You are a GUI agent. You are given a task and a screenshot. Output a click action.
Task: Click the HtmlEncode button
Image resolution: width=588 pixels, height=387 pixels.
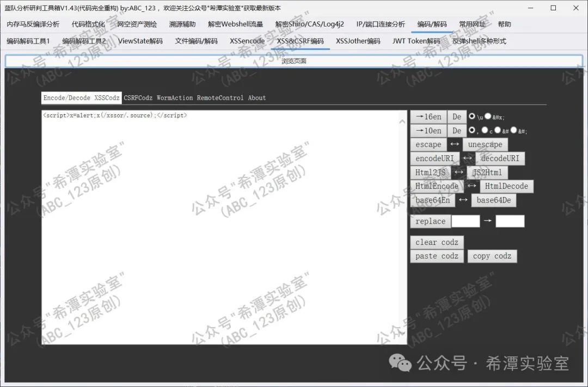coord(437,186)
